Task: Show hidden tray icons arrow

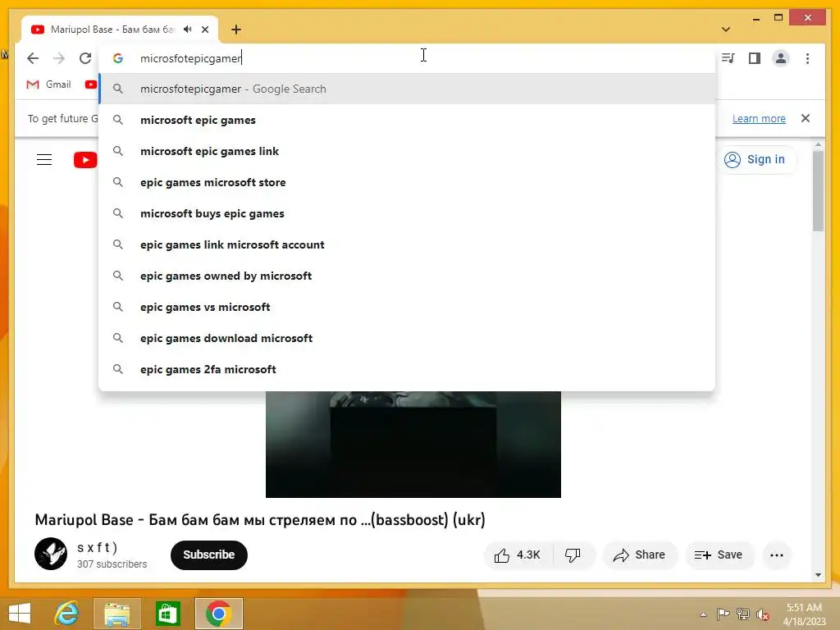Action: (703, 614)
